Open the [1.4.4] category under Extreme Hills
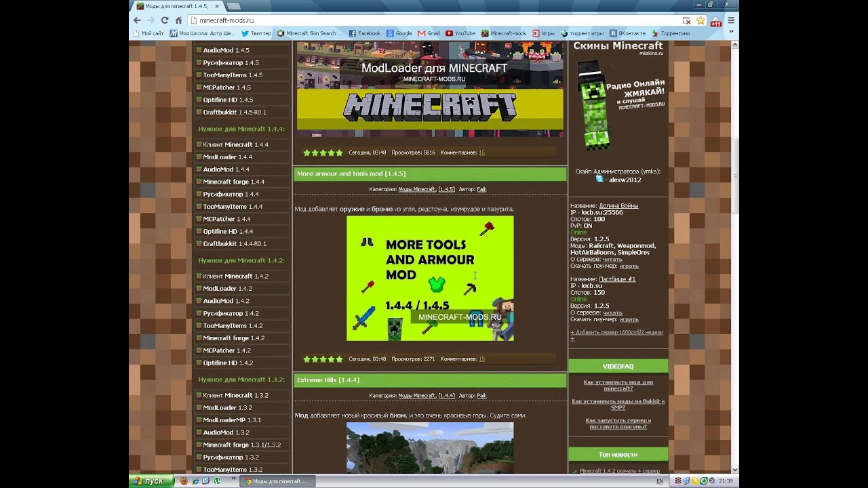The width and height of the screenshot is (868, 488). [x=446, y=395]
